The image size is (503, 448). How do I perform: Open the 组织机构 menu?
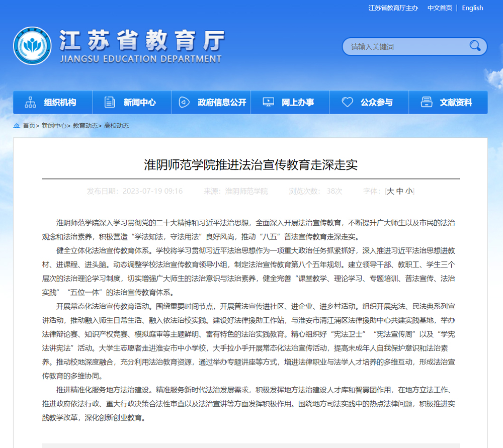pos(53,102)
